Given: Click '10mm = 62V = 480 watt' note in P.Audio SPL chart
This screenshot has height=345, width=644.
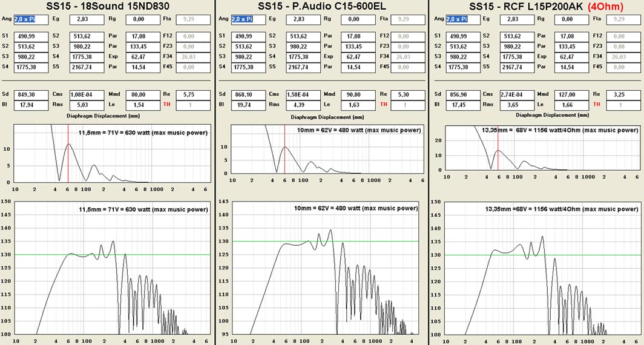Looking at the screenshot, I should (x=356, y=208).
